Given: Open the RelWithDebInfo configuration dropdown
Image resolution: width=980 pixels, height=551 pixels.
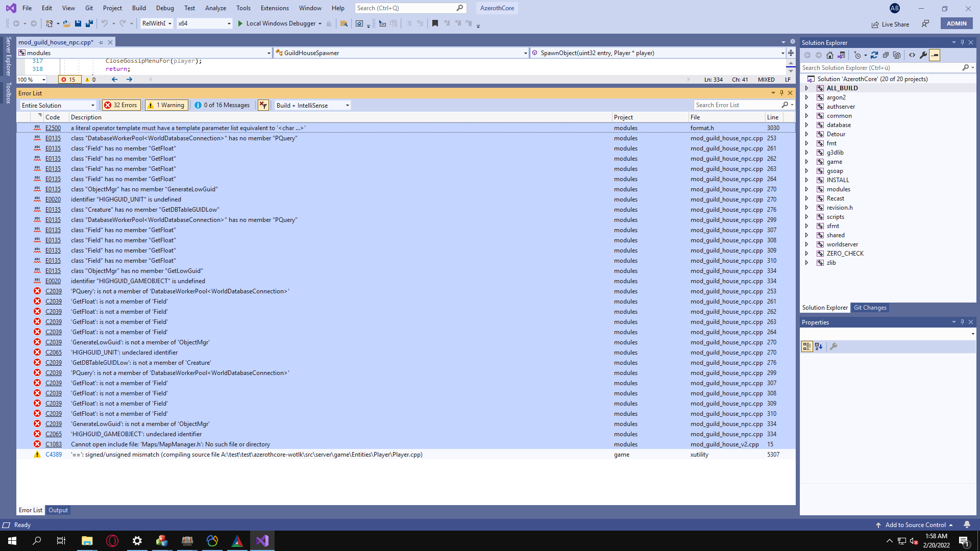Looking at the screenshot, I should click(x=157, y=23).
